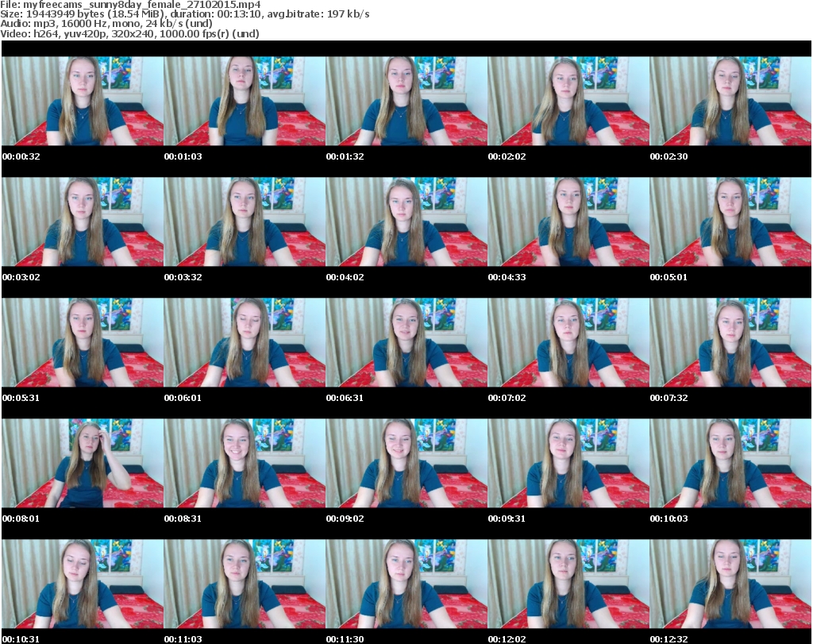The height and width of the screenshot is (644, 813).
Task: Select the thumbnail frame at 00:06:01
Action: (x=245, y=343)
